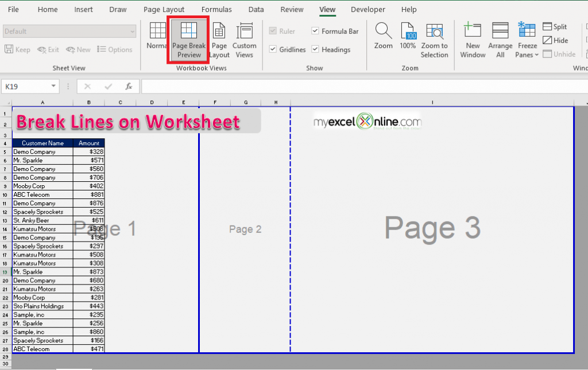Screen dimensions: 588x370
Task: Open the Formulas ribbon tab
Action: click(x=216, y=10)
